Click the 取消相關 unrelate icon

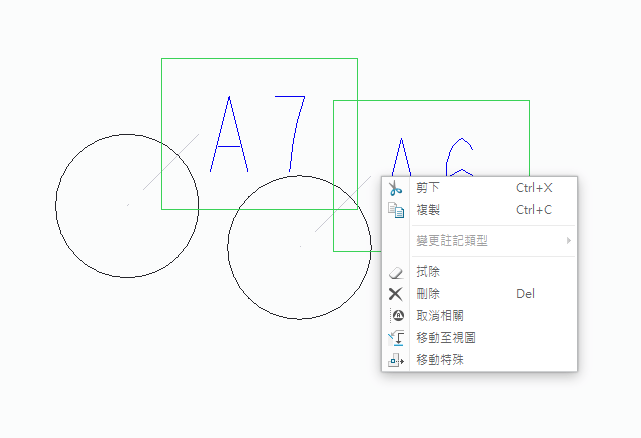tap(395, 316)
